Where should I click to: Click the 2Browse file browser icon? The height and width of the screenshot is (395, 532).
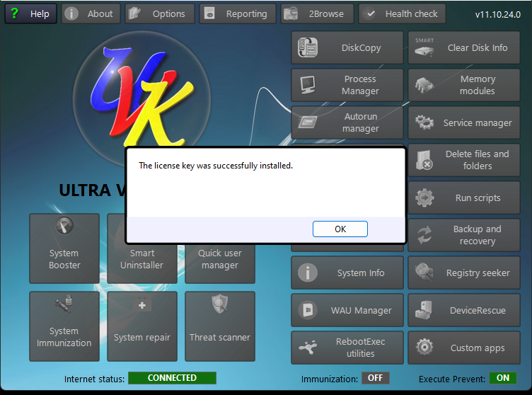(291, 13)
